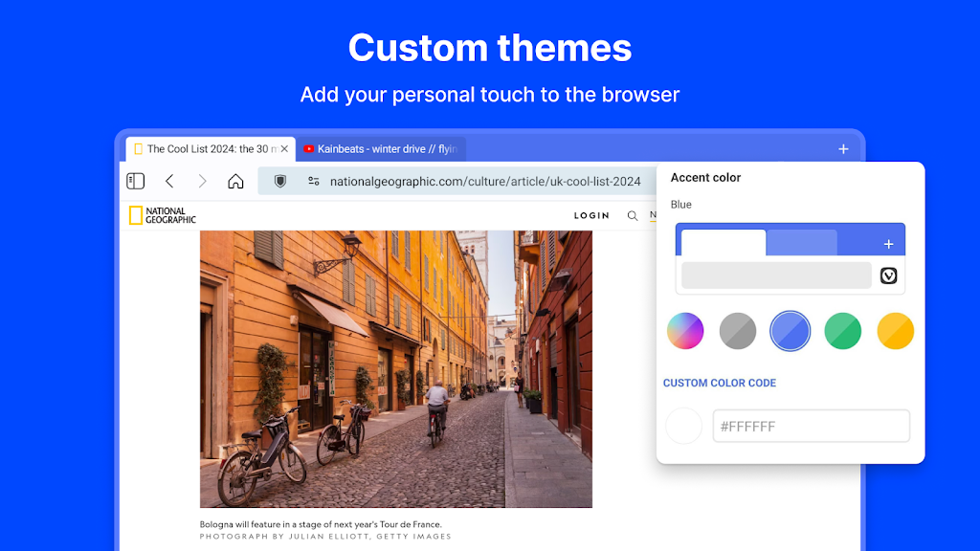Viewport: 980px width, 551px height.
Task: Switch to the Kainbeats winter drive tab
Action: click(381, 149)
